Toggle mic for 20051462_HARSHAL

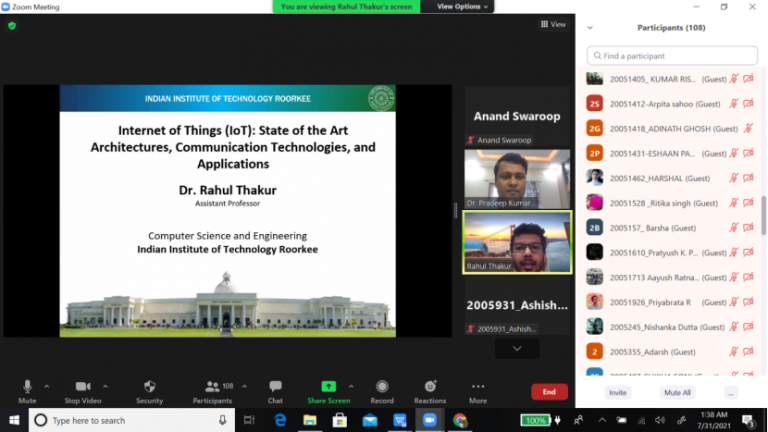point(734,178)
